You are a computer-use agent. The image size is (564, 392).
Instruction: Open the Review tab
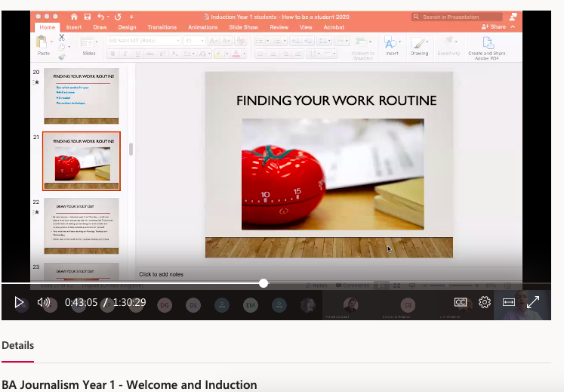pyautogui.click(x=279, y=27)
